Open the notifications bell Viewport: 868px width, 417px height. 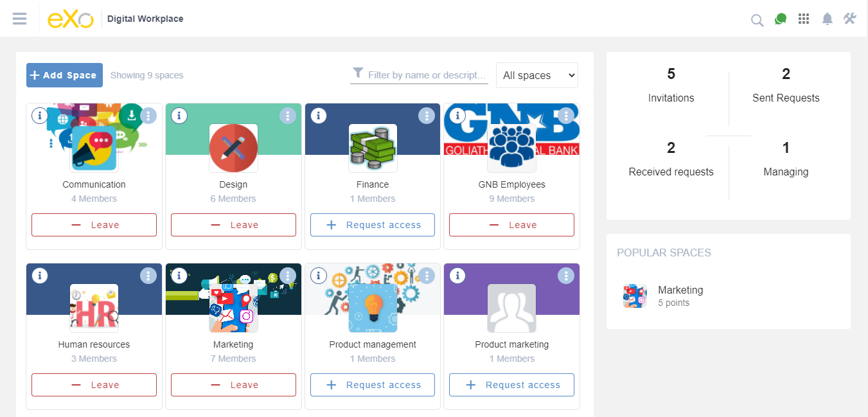827,19
